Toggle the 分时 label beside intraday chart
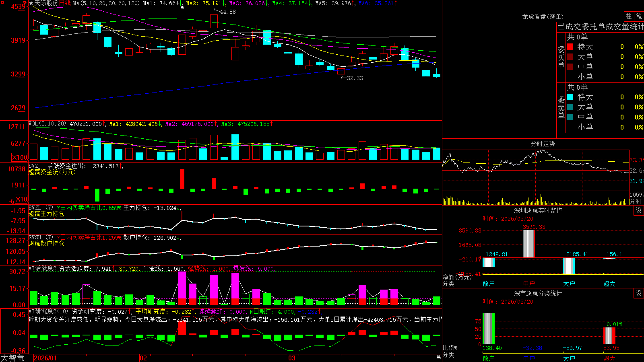The image size is (644, 362). coord(636,202)
